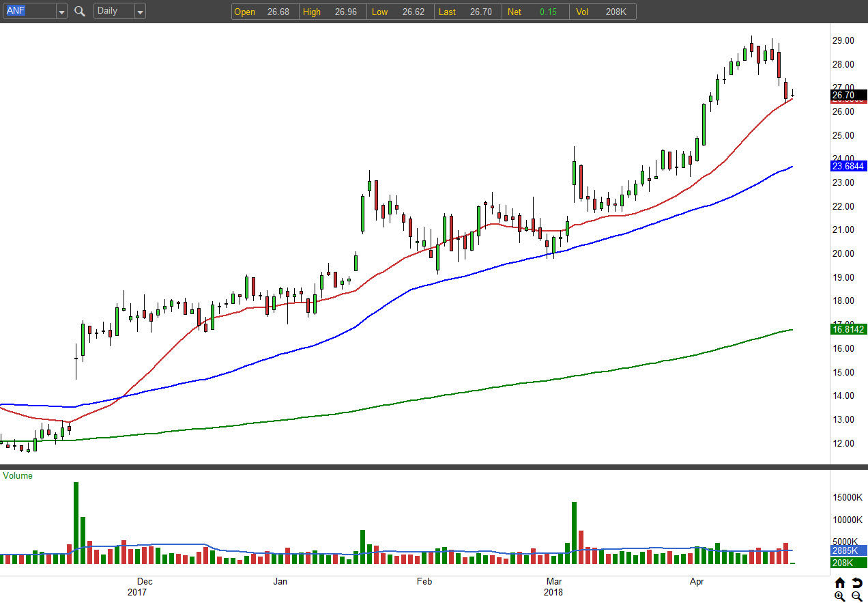Click the green 16.8142 moving average tag
This screenshot has width=868, height=603.
(x=848, y=329)
